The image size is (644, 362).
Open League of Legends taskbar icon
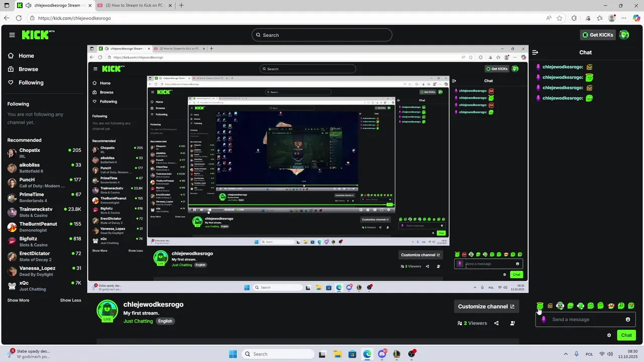coord(397,354)
